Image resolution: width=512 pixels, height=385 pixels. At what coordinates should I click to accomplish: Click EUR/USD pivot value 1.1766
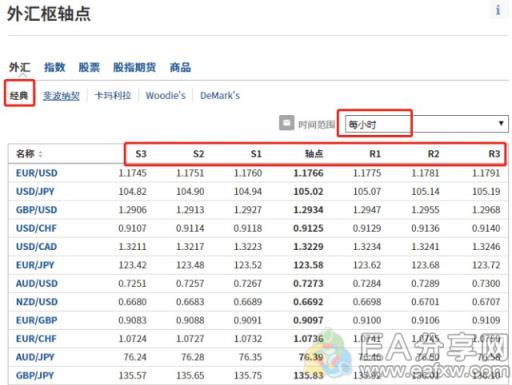coord(308,173)
